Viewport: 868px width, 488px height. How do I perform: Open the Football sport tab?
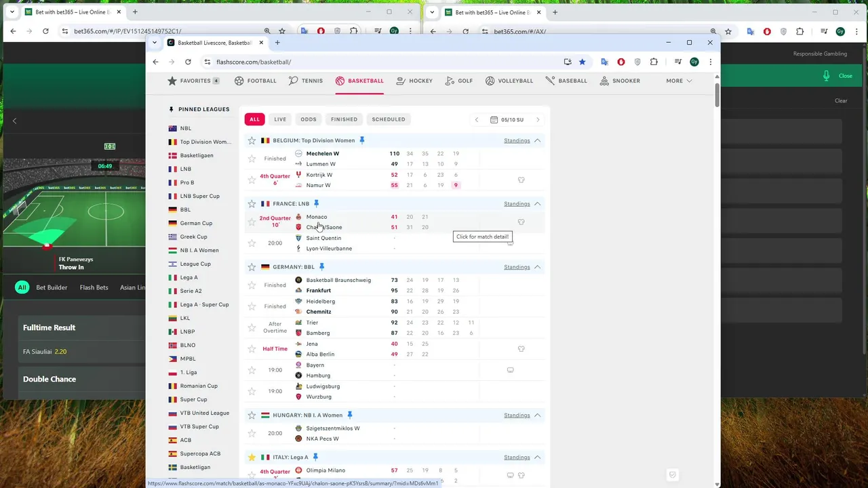tap(256, 81)
